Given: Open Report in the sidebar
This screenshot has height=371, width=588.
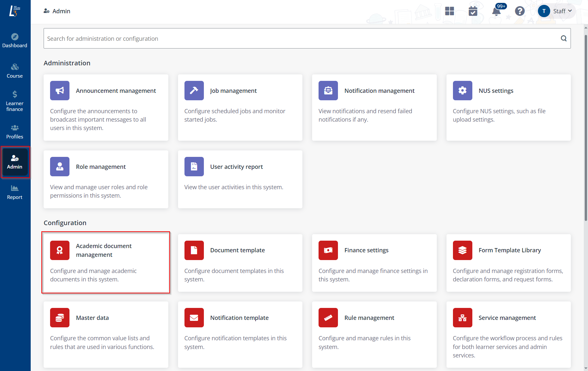Looking at the screenshot, I should [15, 192].
